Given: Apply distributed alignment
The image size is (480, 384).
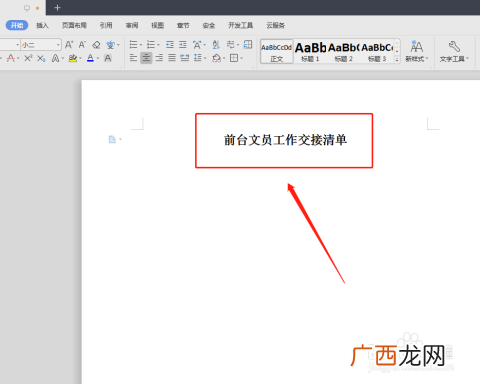Looking at the screenshot, I should coord(185,58).
